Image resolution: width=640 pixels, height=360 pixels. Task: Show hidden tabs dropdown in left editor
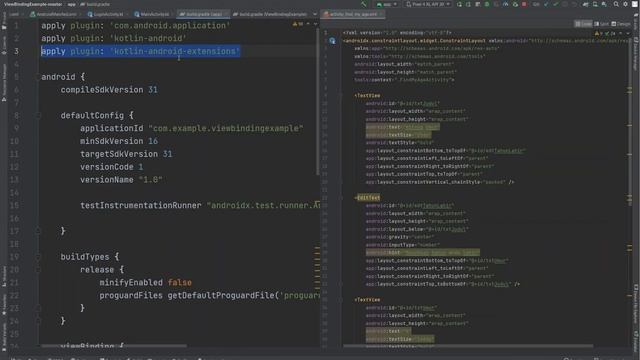point(315,14)
